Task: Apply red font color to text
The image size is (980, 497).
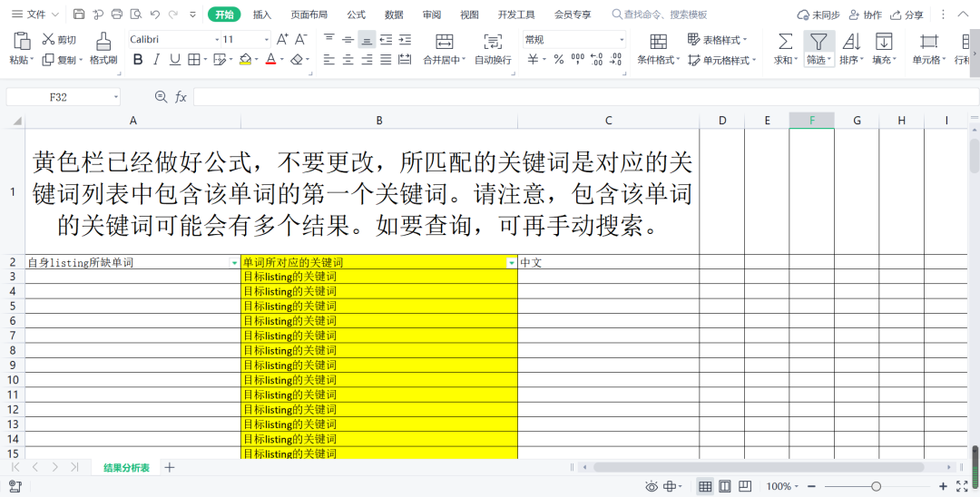Action: point(270,59)
